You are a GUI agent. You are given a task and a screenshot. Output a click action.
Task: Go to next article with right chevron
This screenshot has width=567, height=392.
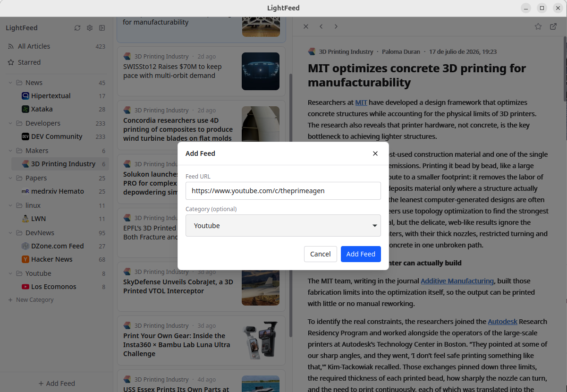(x=336, y=26)
